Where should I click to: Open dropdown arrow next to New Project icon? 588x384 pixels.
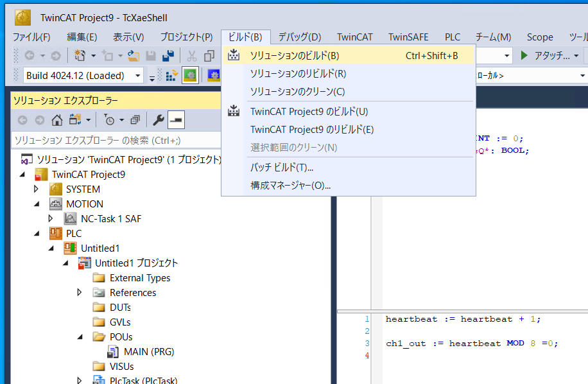pos(93,56)
